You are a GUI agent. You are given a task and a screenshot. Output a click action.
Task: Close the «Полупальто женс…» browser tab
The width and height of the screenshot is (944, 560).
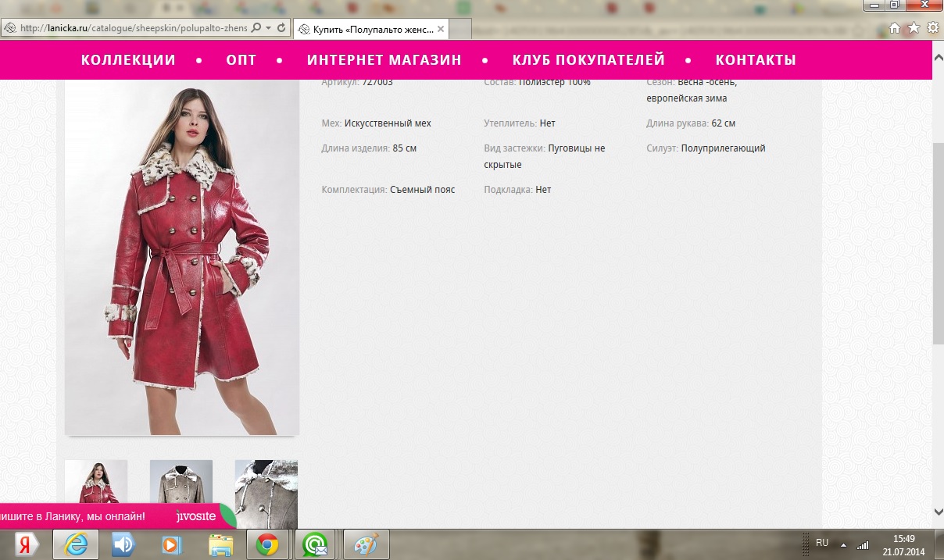pyautogui.click(x=441, y=29)
